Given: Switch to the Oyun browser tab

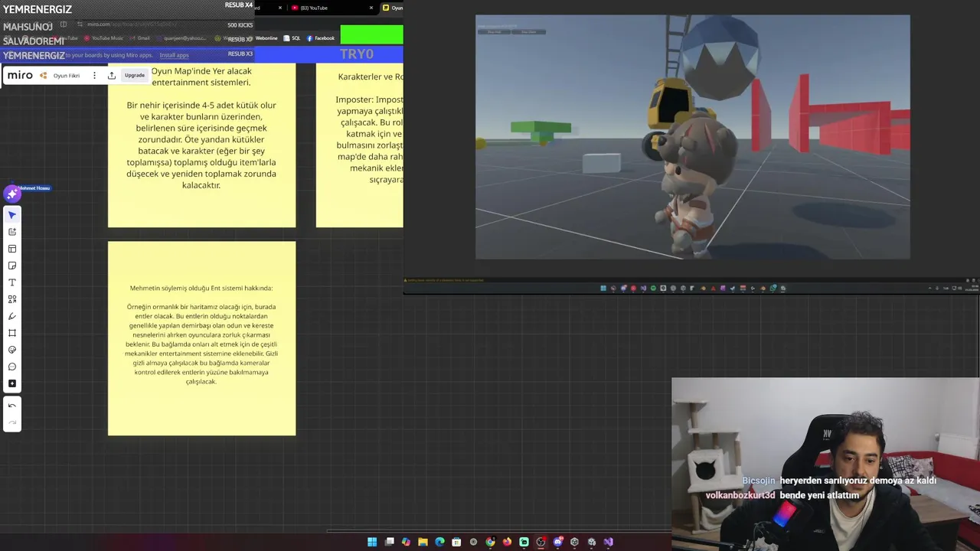Looking at the screenshot, I should click(x=393, y=8).
